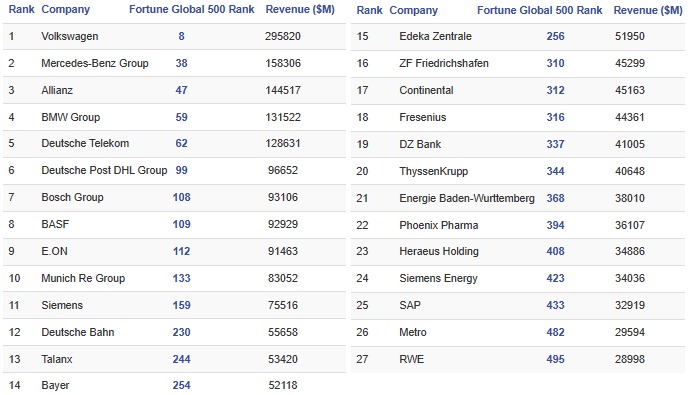The image size is (692, 395).
Task: Open the rank 47 link for Allianz
Action: click(x=181, y=90)
